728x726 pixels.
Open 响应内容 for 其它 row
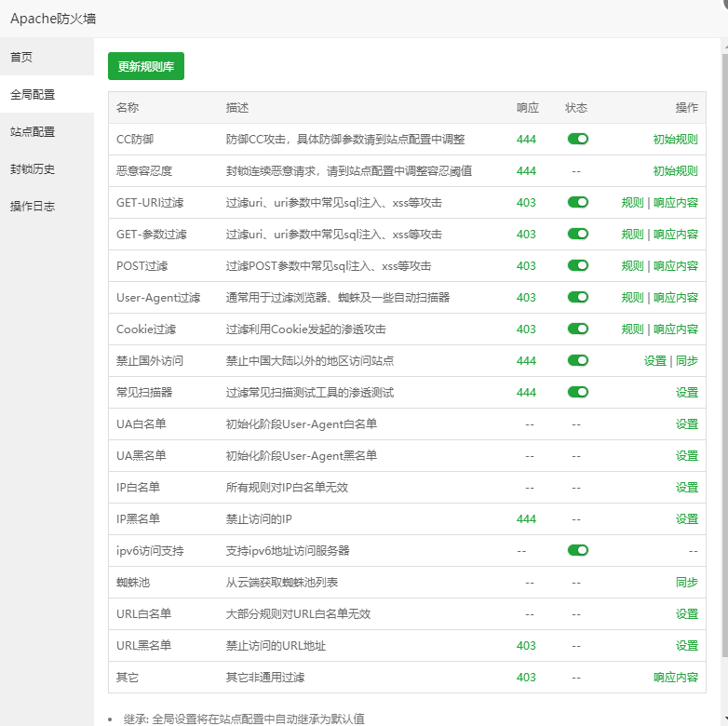point(676,677)
